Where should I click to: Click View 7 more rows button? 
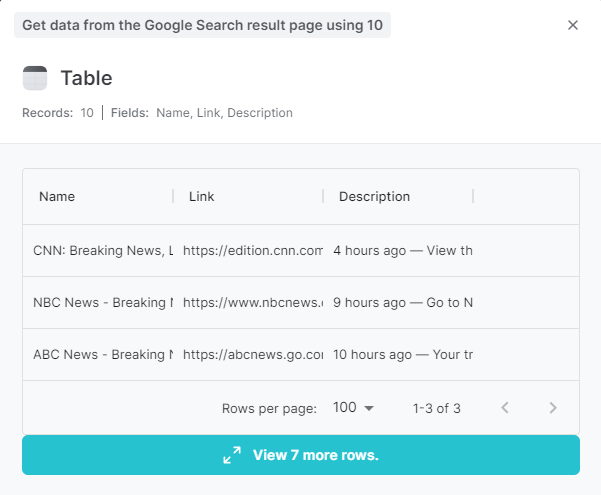click(301, 455)
